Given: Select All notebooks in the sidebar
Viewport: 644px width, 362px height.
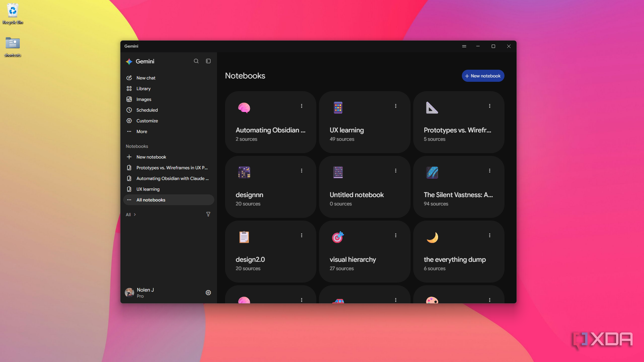Looking at the screenshot, I should [169, 200].
